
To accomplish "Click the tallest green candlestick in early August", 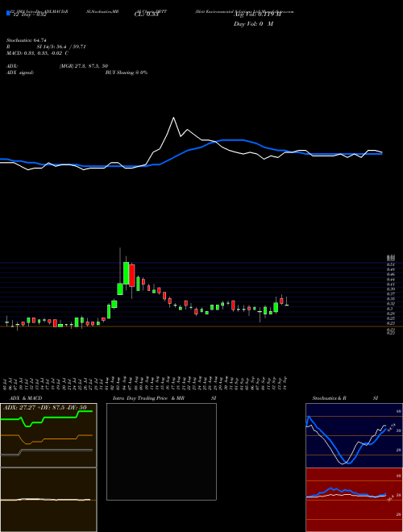I will 126,273.
